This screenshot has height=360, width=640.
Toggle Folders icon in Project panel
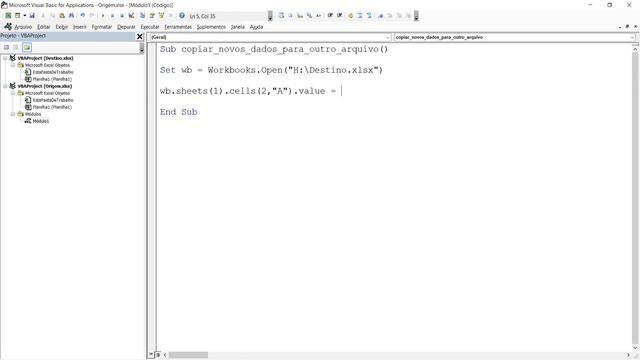[27, 47]
